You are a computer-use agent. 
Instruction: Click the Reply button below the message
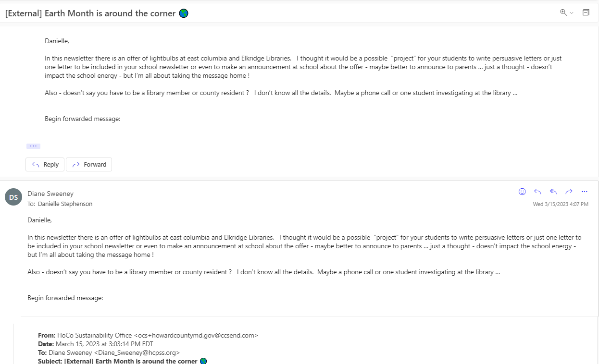pyautogui.click(x=45, y=165)
